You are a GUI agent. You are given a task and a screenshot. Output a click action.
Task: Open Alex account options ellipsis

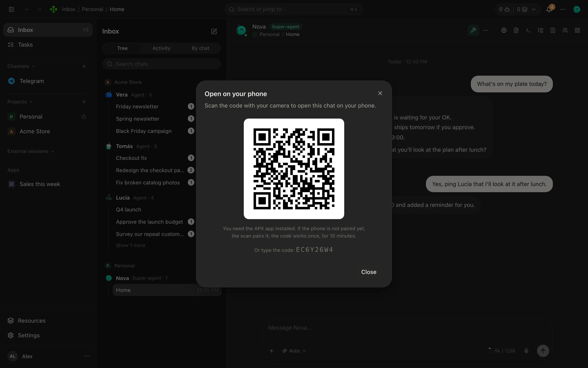[x=87, y=356]
